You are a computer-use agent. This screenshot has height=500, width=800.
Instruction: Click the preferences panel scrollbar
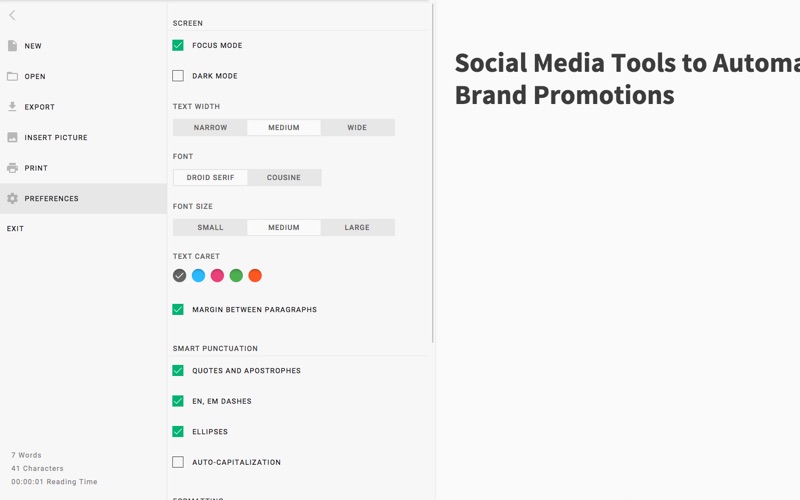[x=433, y=173]
